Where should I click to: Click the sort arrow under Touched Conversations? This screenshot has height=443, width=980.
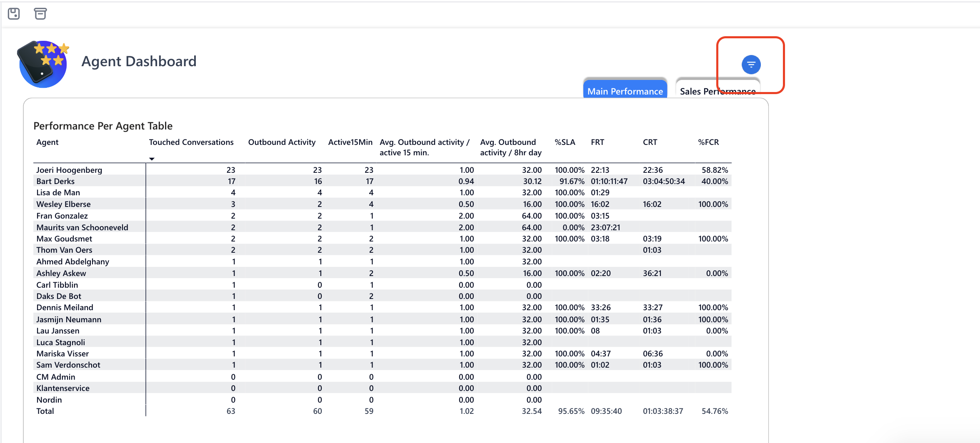click(x=152, y=159)
